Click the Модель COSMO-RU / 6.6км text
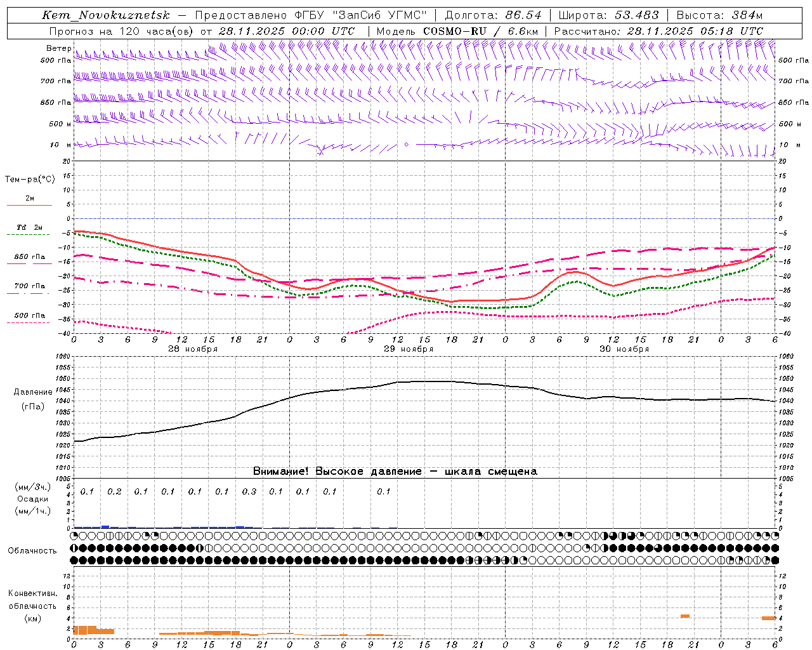The width and height of the screenshot is (812, 650). tap(457, 31)
